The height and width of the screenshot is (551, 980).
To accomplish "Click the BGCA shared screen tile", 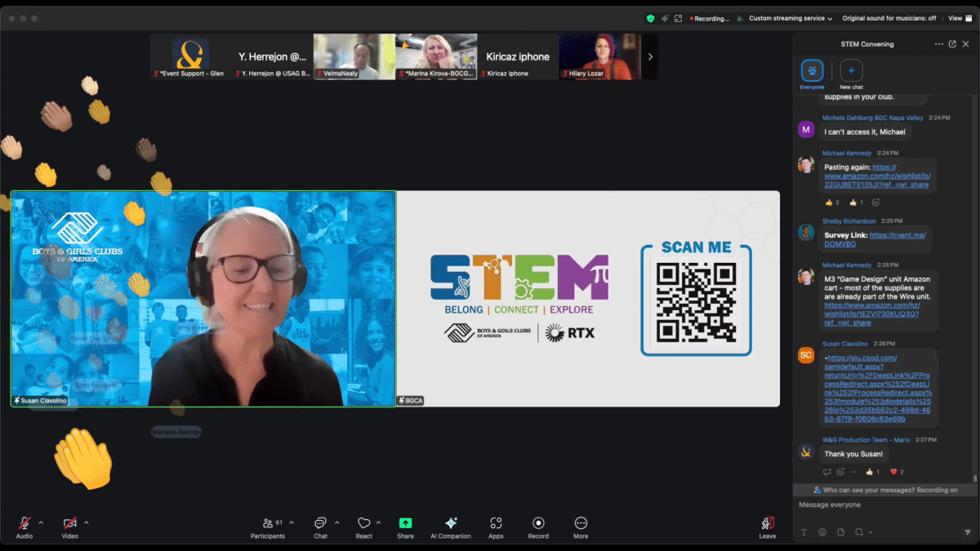I will click(588, 299).
